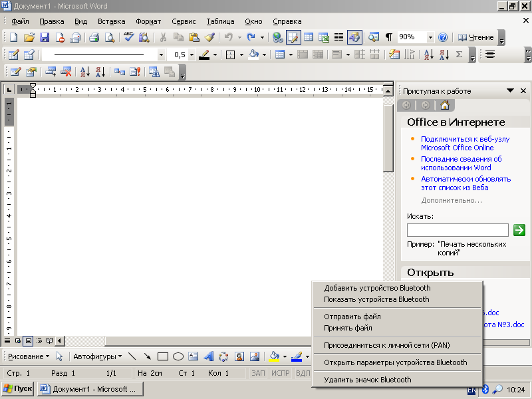Switch to Normal view button
Screen dimensions: 532x399
tap(7, 340)
